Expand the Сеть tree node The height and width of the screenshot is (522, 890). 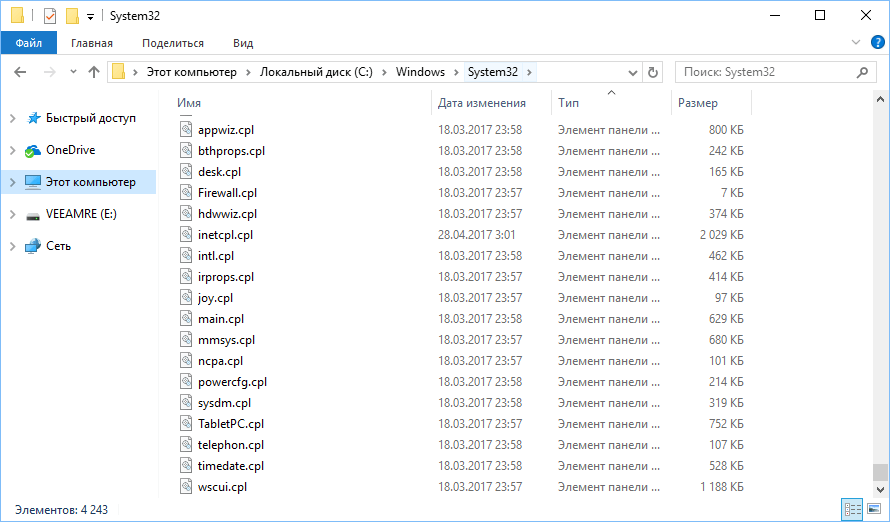[12, 246]
